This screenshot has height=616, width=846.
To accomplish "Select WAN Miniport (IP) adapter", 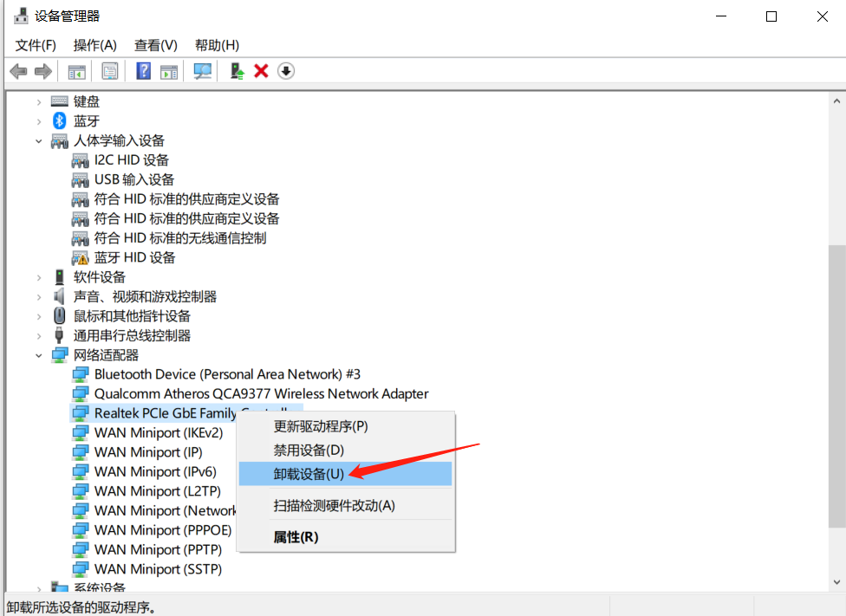I will click(x=148, y=452).
